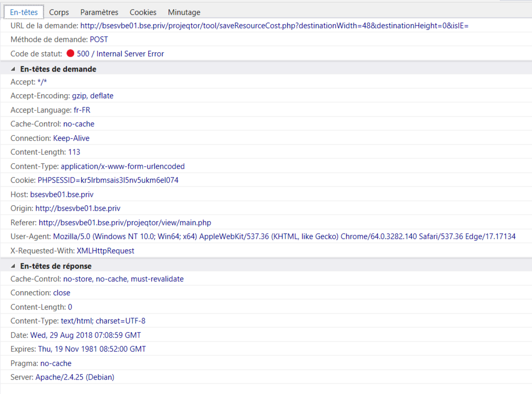Select the PHPSESSID cookie value

(x=108, y=180)
